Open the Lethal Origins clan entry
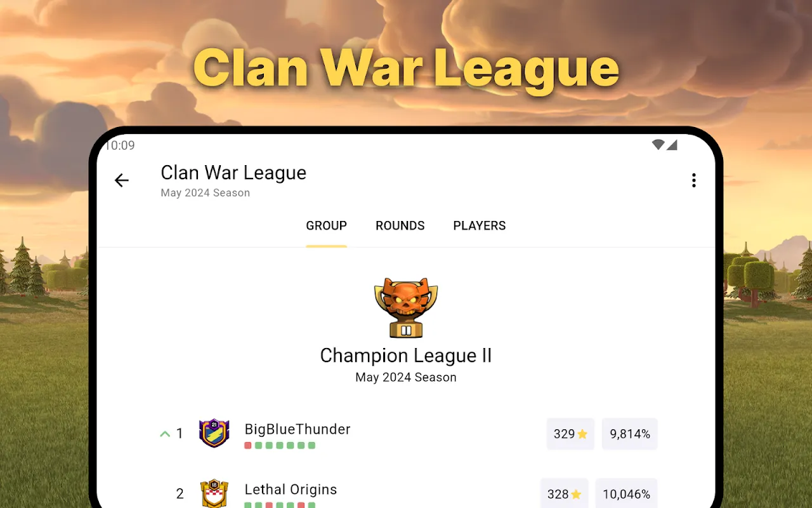Screen dimensions: 812x508 pyautogui.click(x=406, y=493)
